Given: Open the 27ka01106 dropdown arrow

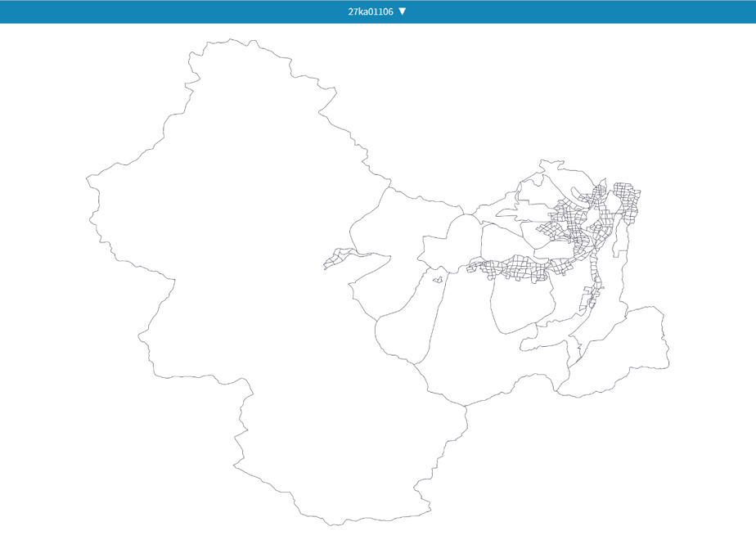Looking at the screenshot, I should click(x=403, y=11).
